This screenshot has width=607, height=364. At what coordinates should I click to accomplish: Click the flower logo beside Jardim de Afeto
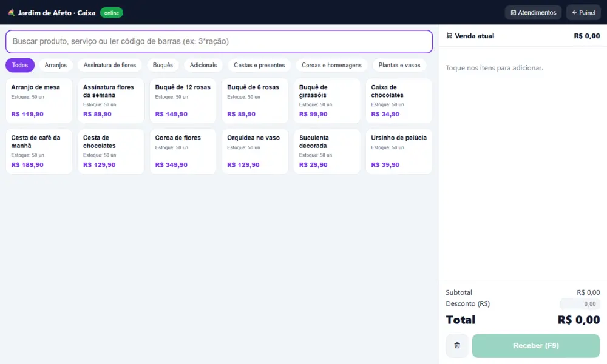coord(11,13)
